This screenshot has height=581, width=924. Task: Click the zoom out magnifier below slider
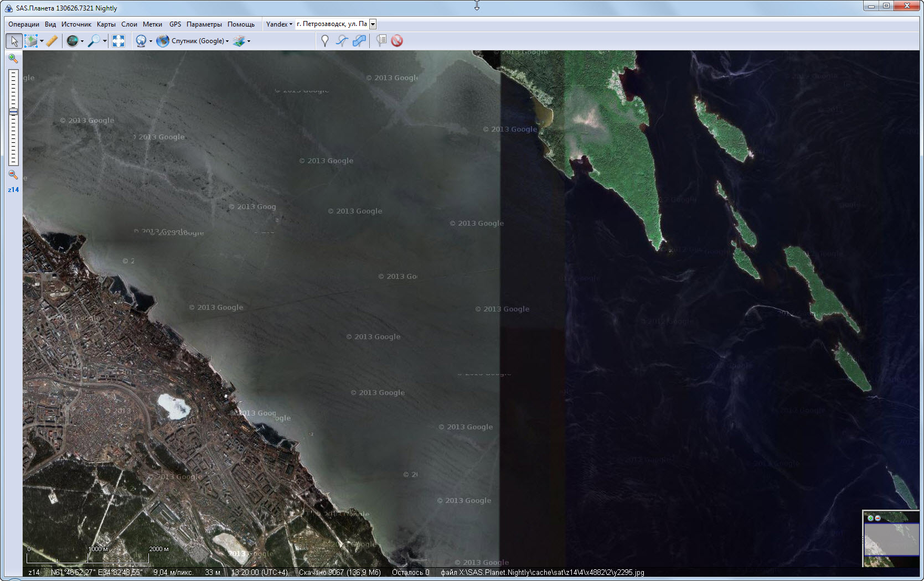point(13,175)
